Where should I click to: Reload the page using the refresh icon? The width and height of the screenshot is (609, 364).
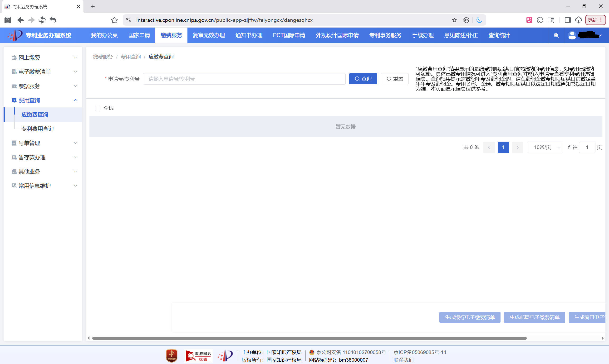[42, 20]
